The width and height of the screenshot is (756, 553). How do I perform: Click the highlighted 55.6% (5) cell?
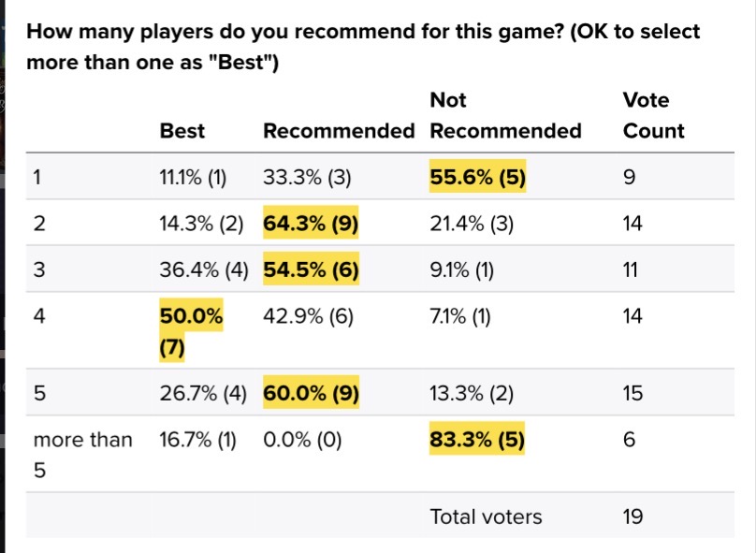(x=477, y=175)
